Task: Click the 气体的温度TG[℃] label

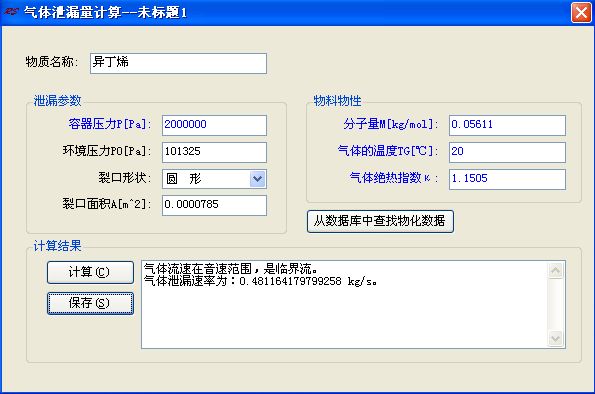Action: coord(388,151)
